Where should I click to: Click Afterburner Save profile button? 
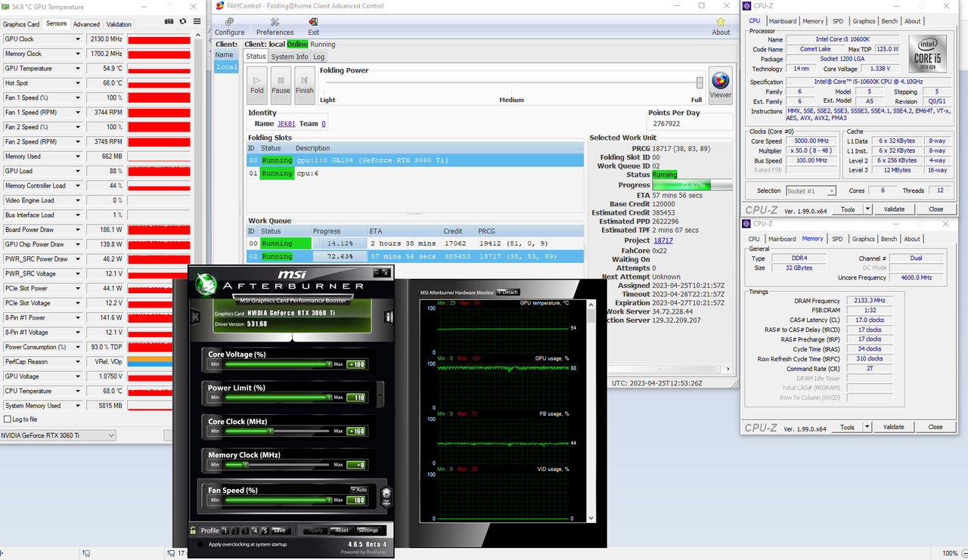click(x=279, y=531)
